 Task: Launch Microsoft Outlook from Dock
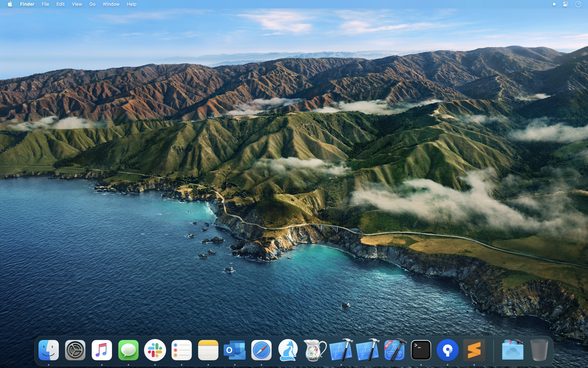pyautogui.click(x=235, y=350)
